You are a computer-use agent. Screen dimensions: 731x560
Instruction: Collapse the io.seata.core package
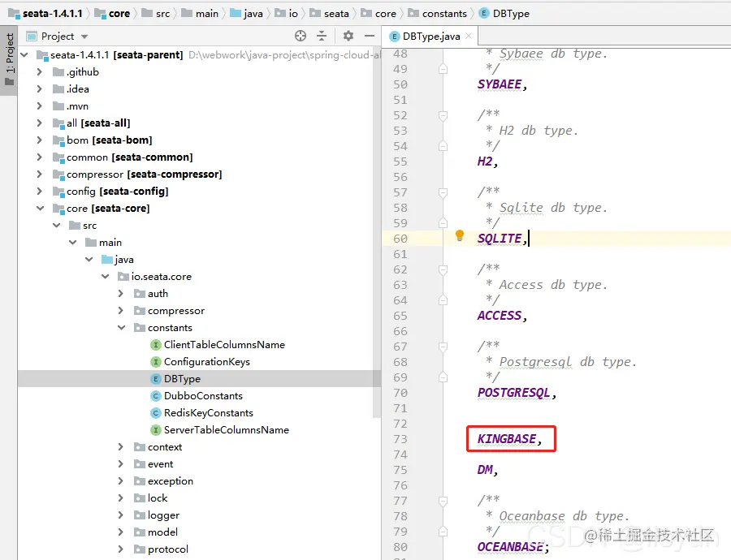pyautogui.click(x=106, y=277)
